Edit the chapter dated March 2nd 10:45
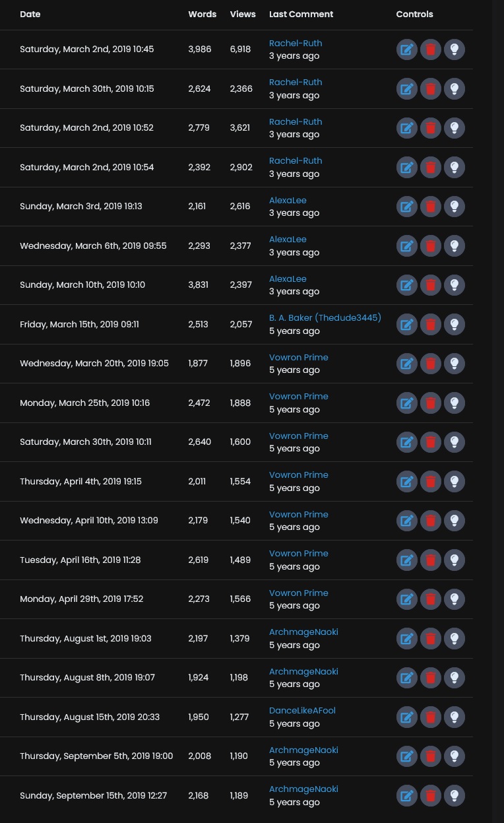The width and height of the screenshot is (504, 823). [x=407, y=49]
